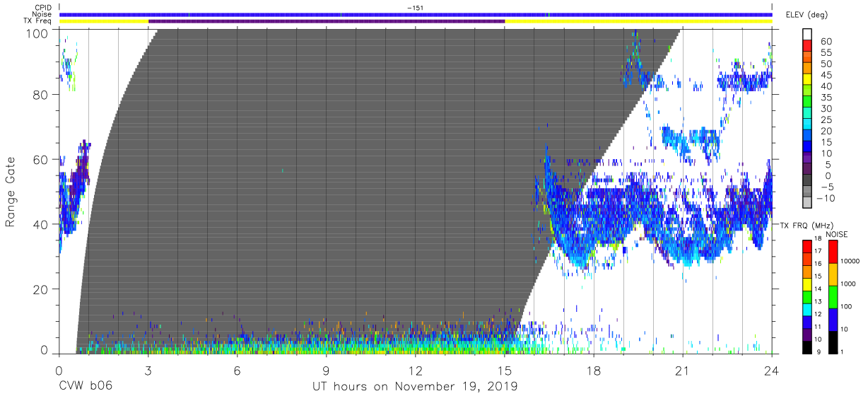The height and width of the screenshot is (401, 868).
Task: Click the -151 CPID value above the plot
Action: tap(415, 8)
